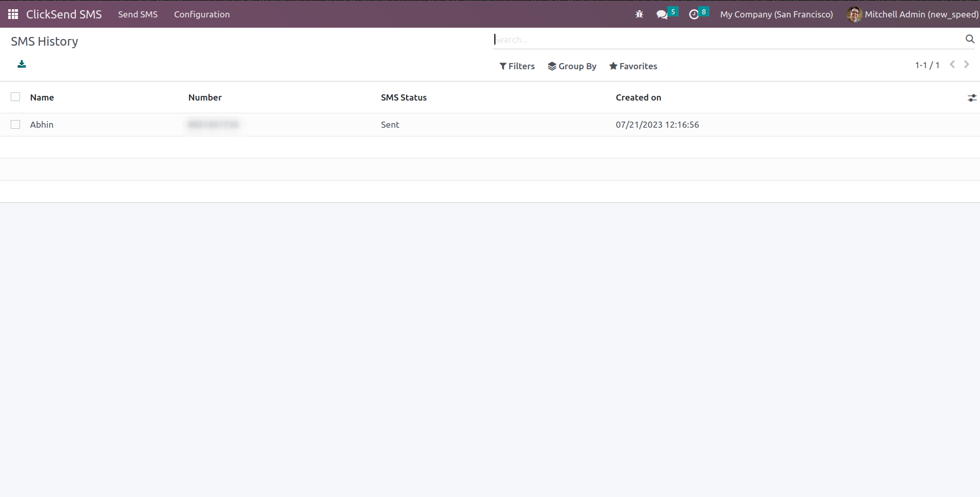Screen dimensions: 980x497
Task: Click the Sent status cell
Action: click(x=390, y=125)
